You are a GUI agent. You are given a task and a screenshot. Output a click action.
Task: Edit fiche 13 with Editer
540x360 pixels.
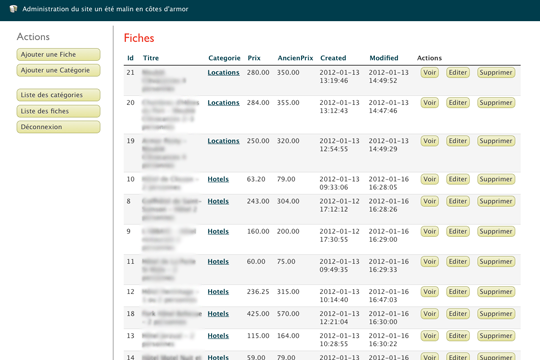pyautogui.click(x=458, y=336)
